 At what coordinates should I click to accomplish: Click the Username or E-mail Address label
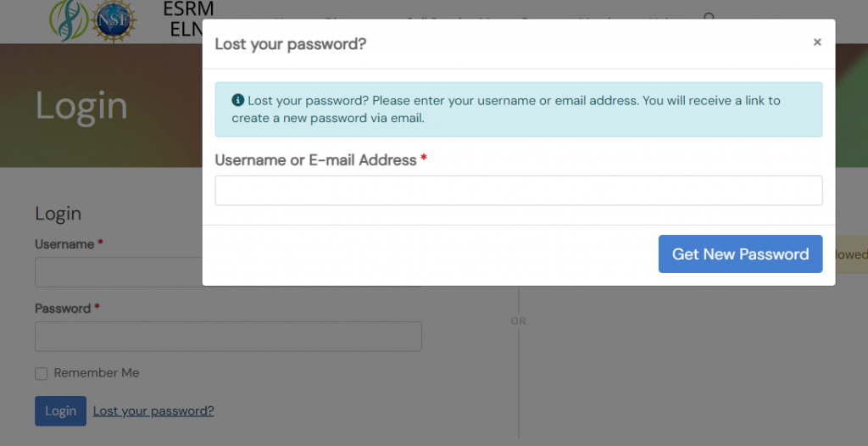click(315, 160)
